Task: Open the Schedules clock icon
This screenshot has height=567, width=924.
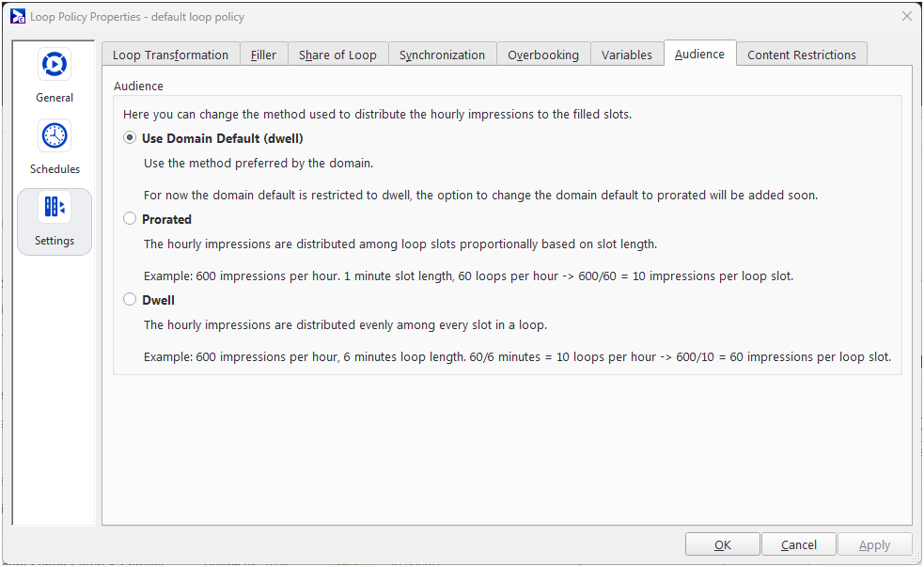Action: point(55,135)
